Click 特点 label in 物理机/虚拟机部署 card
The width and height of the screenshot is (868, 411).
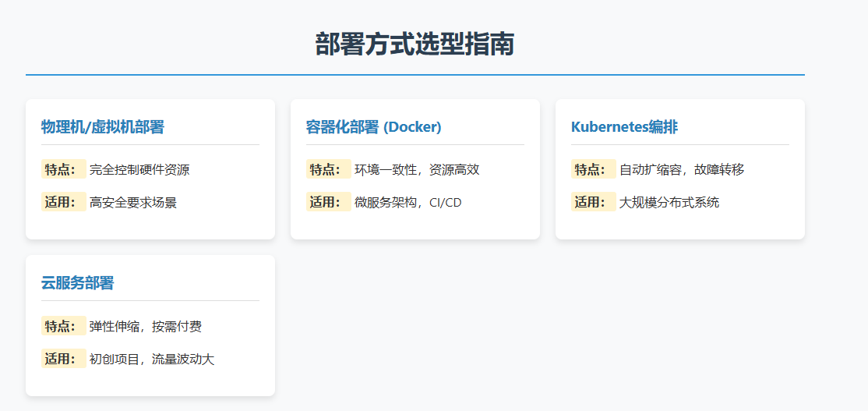(62, 169)
